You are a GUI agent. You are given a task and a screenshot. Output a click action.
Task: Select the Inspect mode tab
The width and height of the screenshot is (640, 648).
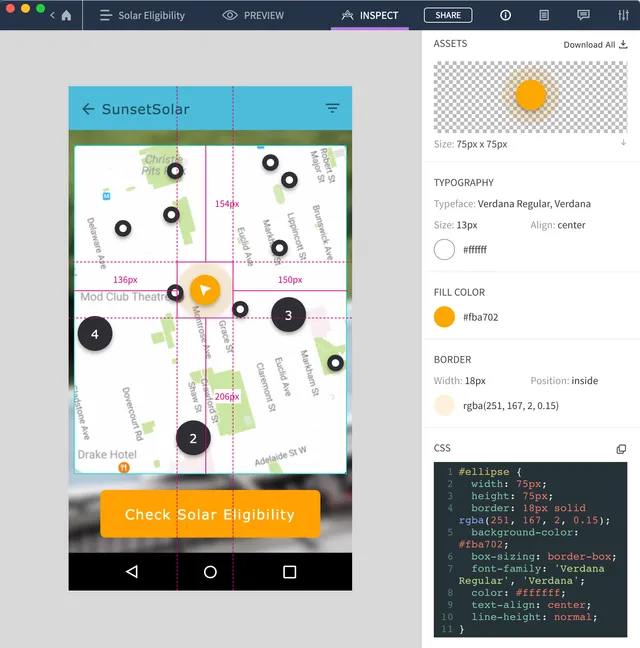click(370, 15)
